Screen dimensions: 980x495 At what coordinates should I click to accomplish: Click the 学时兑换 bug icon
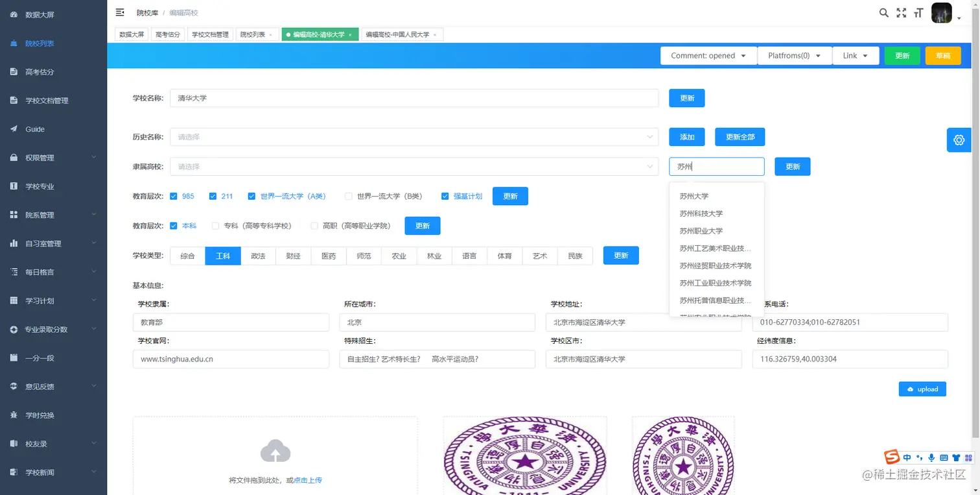(x=14, y=415)
